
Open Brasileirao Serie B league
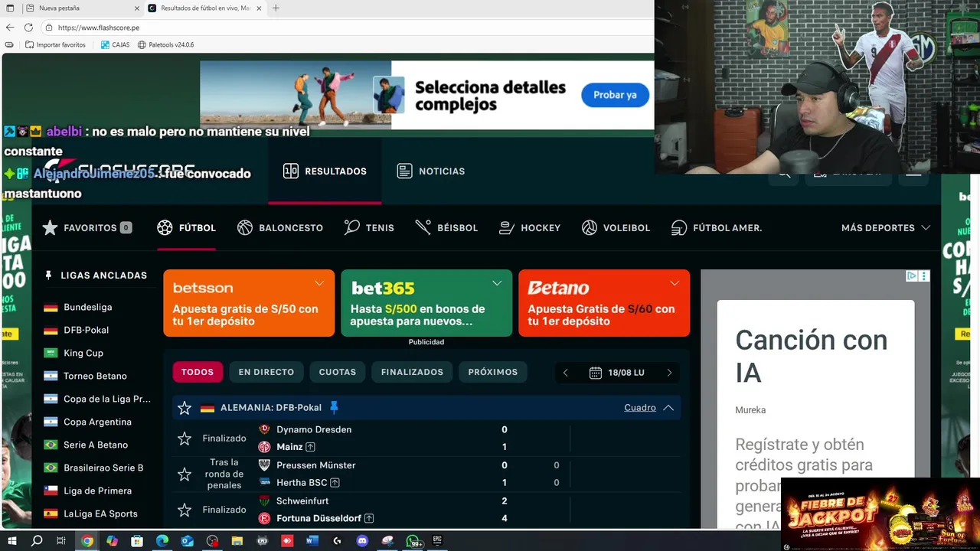[x=103, y=468]
